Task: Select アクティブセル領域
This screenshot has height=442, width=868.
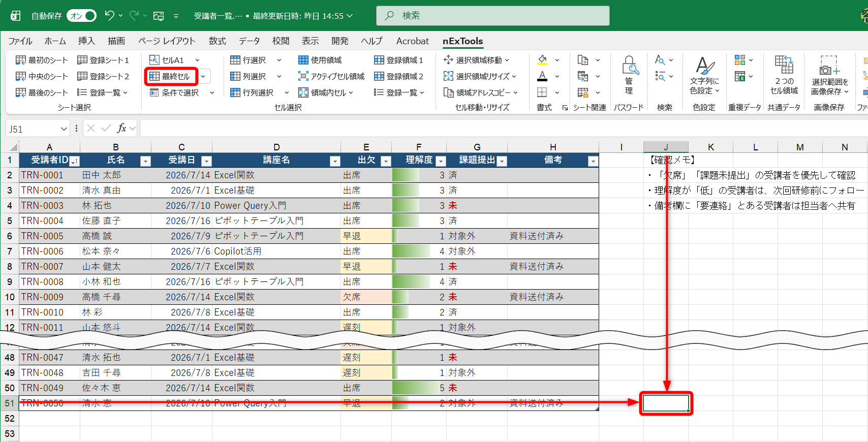Action: (x=331, y=76)
